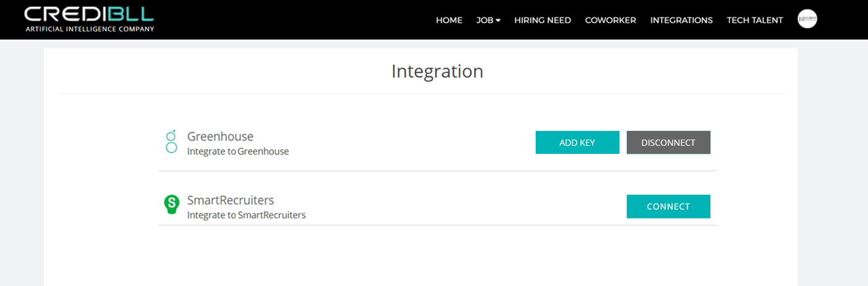Screen dimensions: 868x286
Task: Open the HIRING NEED page
Action: pyautogui.click(x=542, y=20)
